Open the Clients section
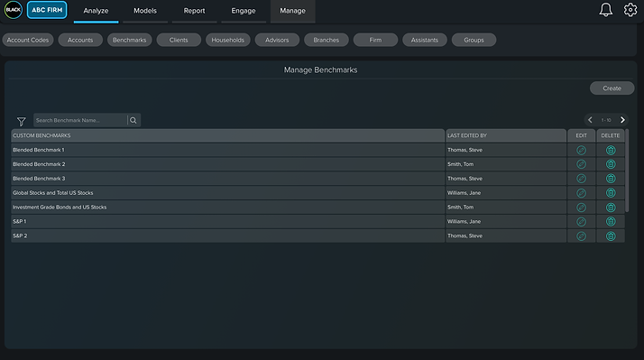Image resolution: width=644 pixels, height=360 pixels. [179, 40]
